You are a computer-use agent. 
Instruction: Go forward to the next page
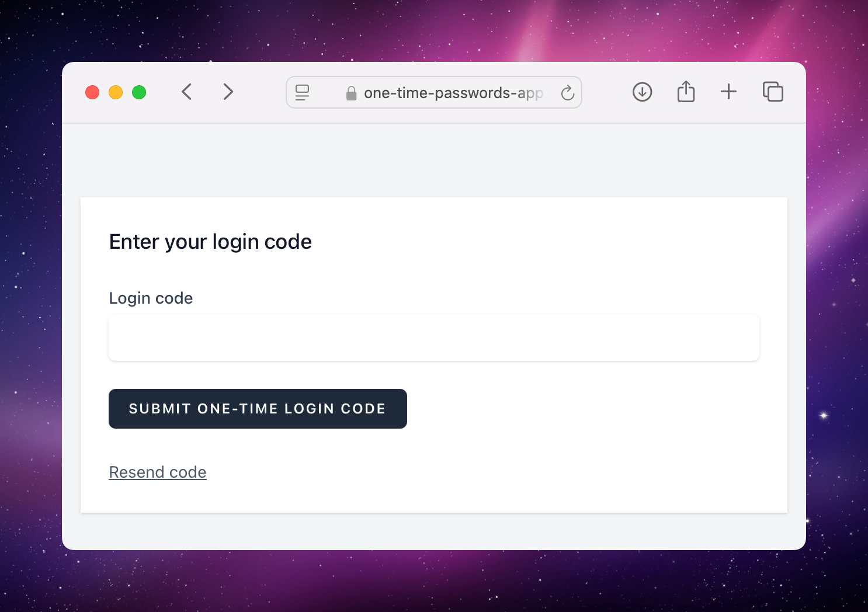point(228,92)
